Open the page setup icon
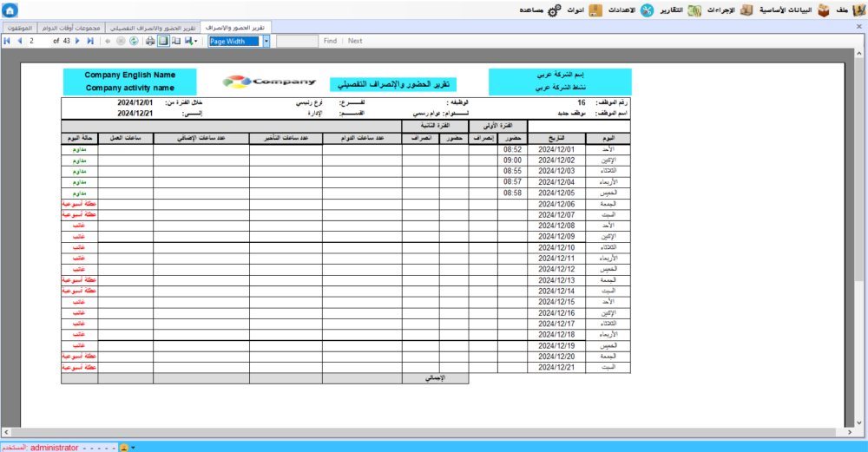 (x=176, y=41)
